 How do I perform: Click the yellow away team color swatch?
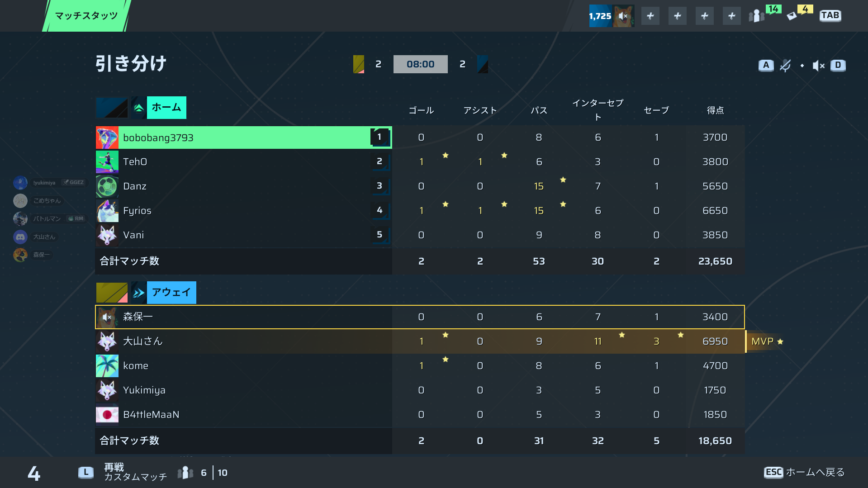point(112,293)
